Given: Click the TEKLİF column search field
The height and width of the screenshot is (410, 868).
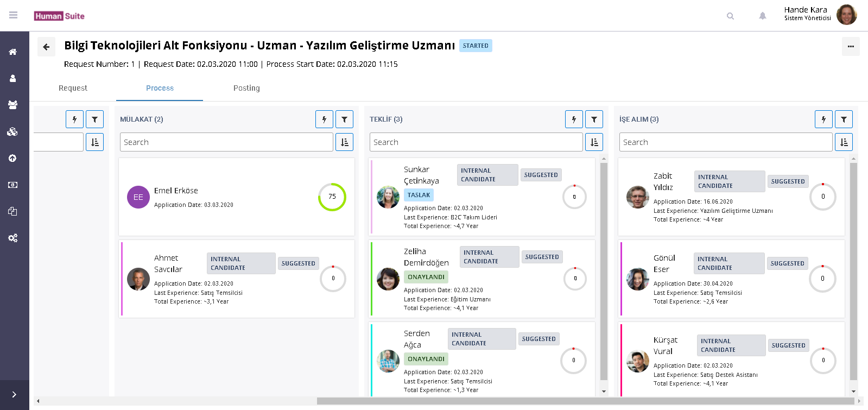Looking at the screenshot, I should pos(476,142).
